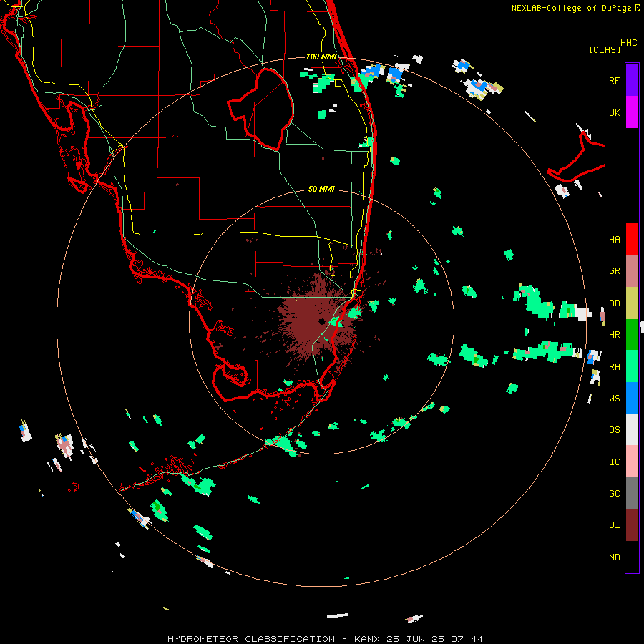The width and height of the screenshot is (644, 644).
Task: Click the HHC product label
Action: pyautogui.click(x=629, y=43)
